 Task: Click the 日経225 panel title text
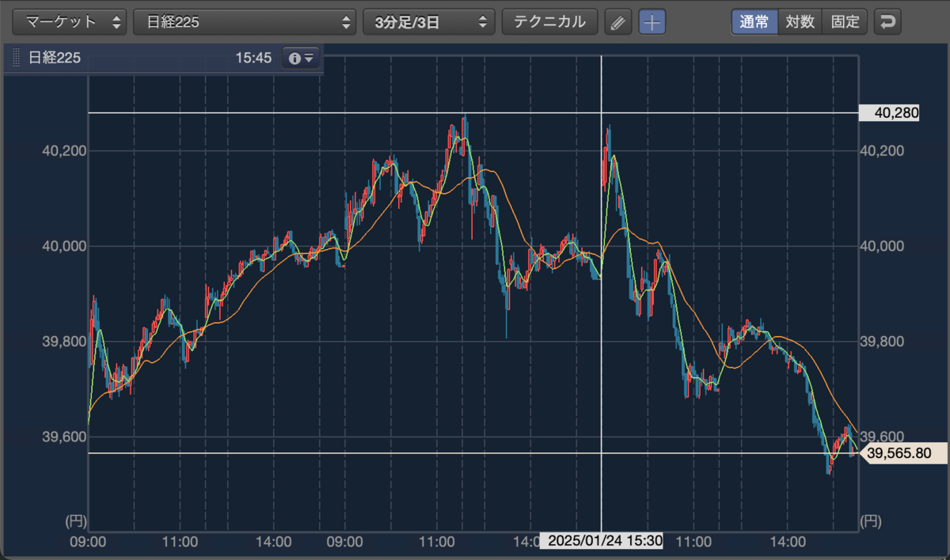55,59
